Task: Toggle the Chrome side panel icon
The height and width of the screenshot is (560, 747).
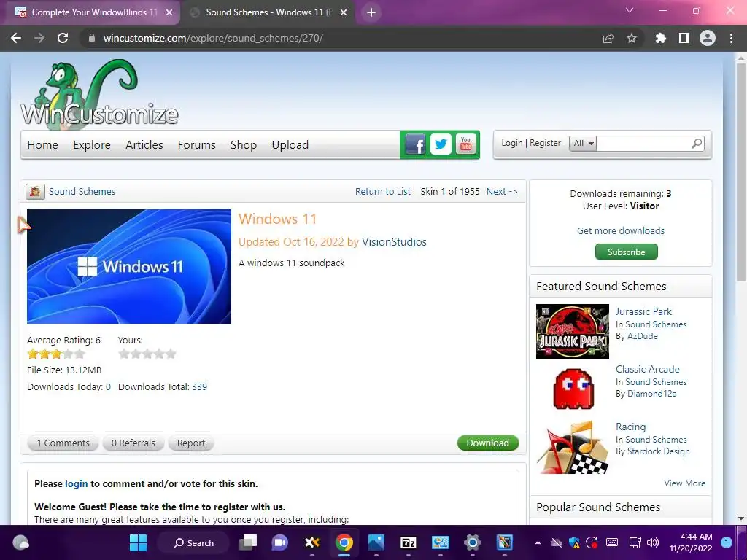Action: click(684, 38)
